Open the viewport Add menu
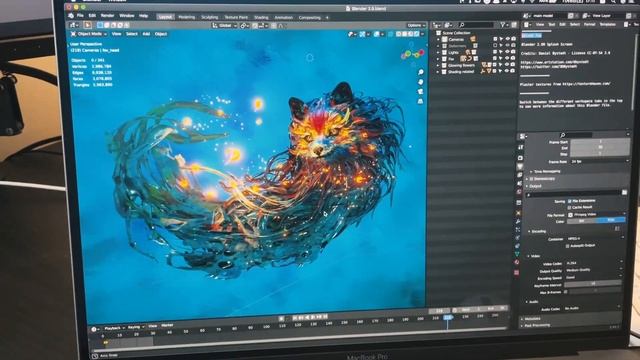The width and height of the screenshot is (640, 360). [146, 34]
